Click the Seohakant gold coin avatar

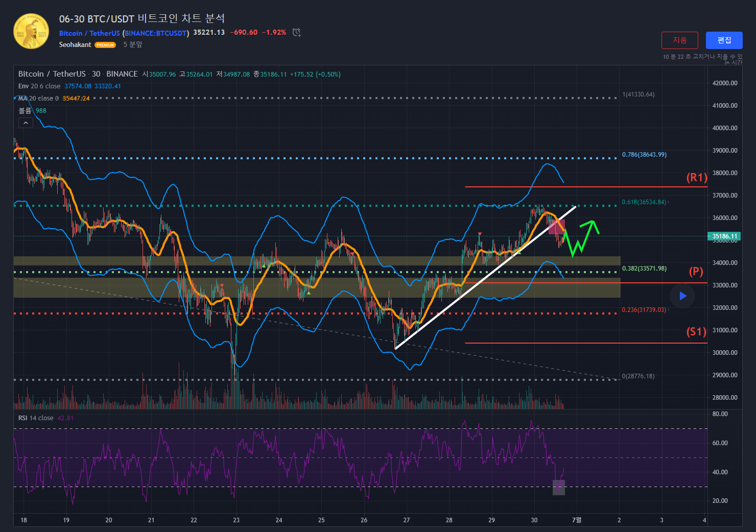[x=31, y=32]
